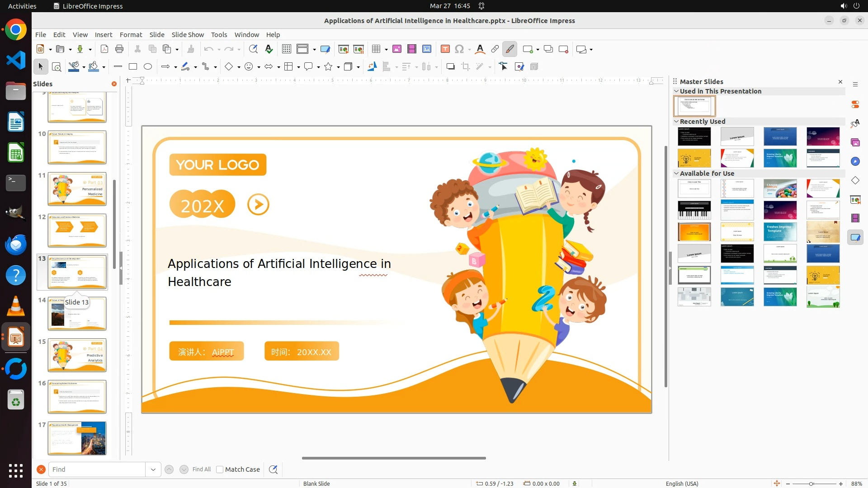Enable the Match Case checkbox
The width and height of the screenshot is (868, 488).
click(220, 469)
